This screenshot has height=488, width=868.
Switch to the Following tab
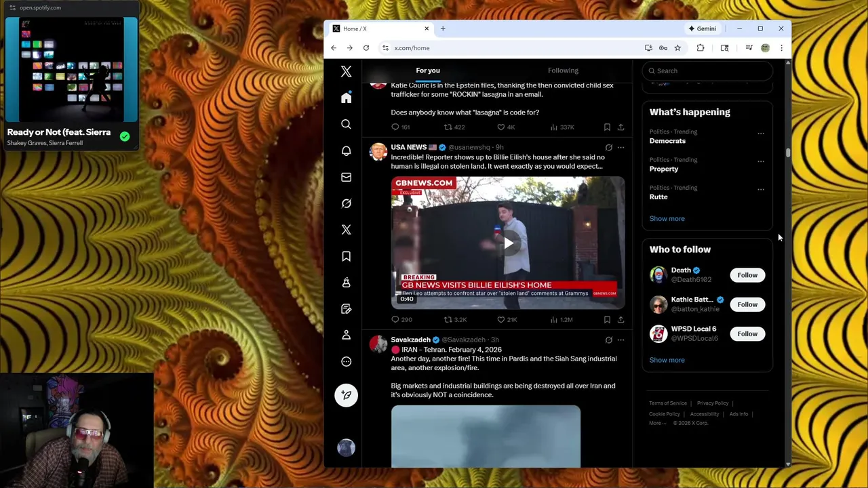tap(563, 70)
